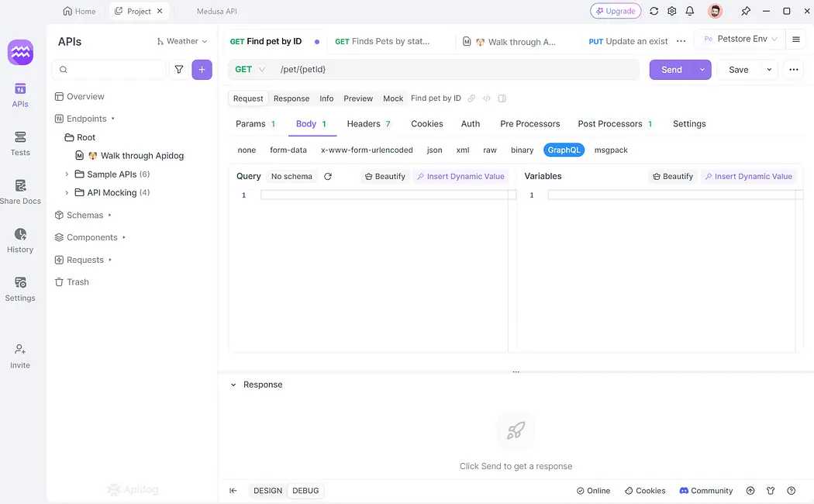The width and height of the screenshot is (814, 504).
Task: Open the Petstore Env environment selector
Action: click(x=743, y=37)
